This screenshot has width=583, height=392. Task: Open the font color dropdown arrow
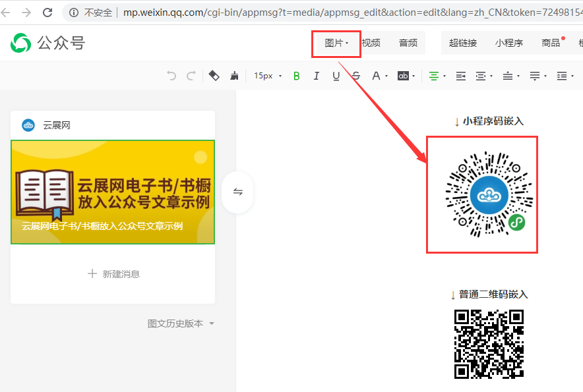coord(386,76)
